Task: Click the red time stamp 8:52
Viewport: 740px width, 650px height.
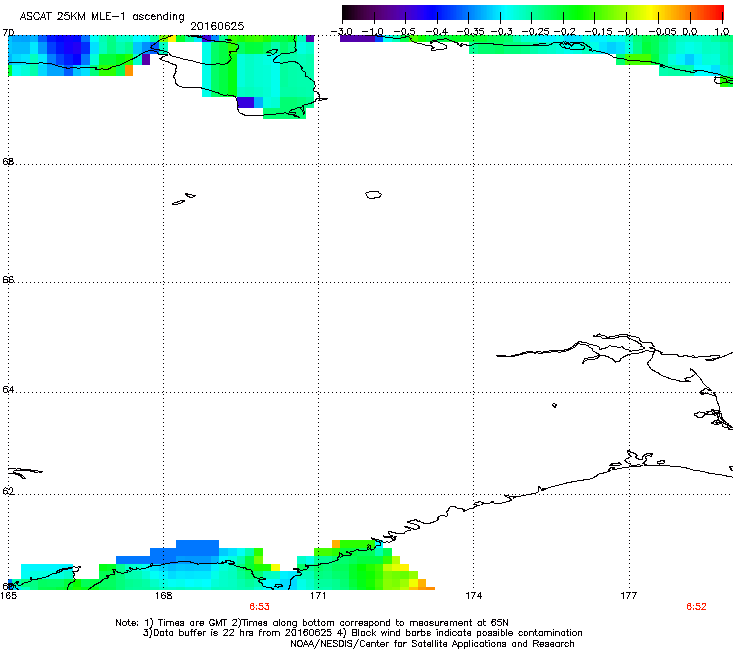Action: pyautogui.click(x=696, y=607)
